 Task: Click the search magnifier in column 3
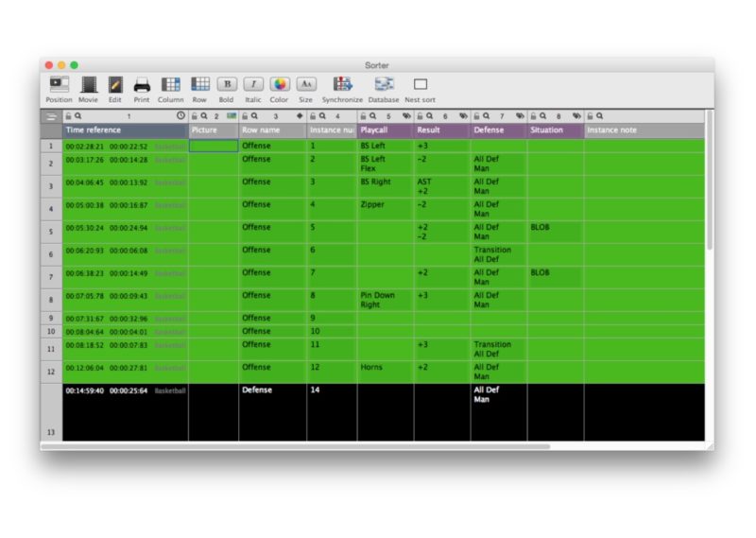(x=254, y=115)
